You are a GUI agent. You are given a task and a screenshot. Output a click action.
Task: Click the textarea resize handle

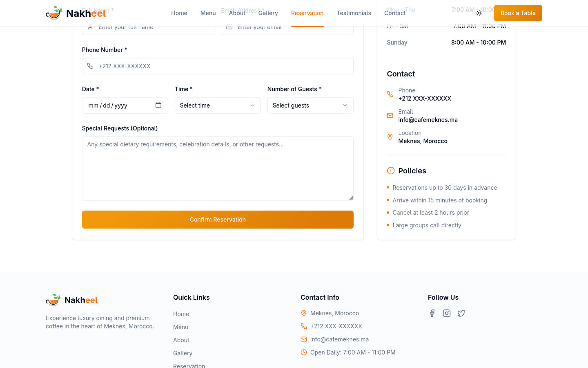click(351, 198)
